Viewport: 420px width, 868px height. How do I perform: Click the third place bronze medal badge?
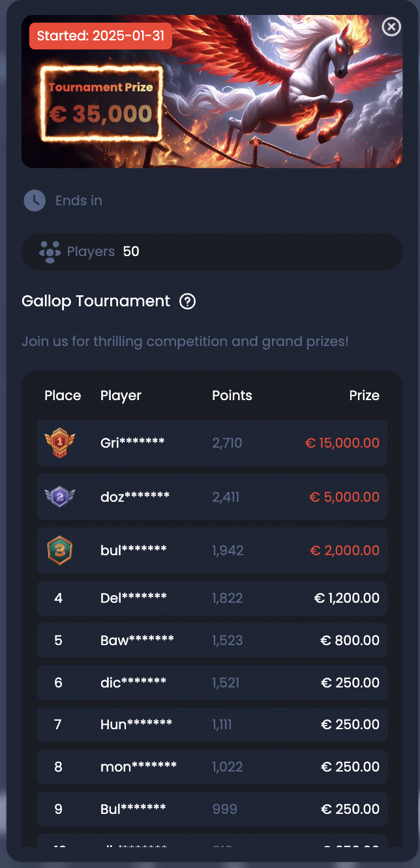click(59, 551)
